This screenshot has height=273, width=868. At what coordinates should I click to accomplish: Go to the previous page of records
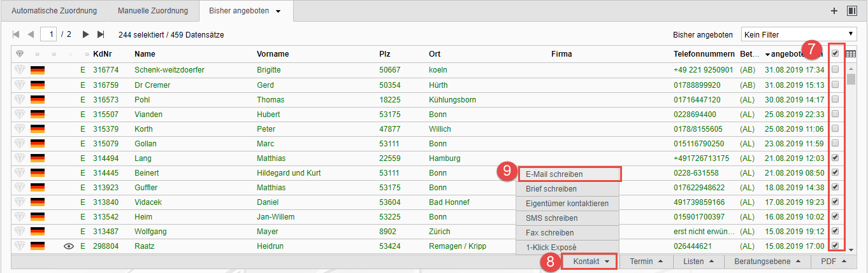pos(30,34)
